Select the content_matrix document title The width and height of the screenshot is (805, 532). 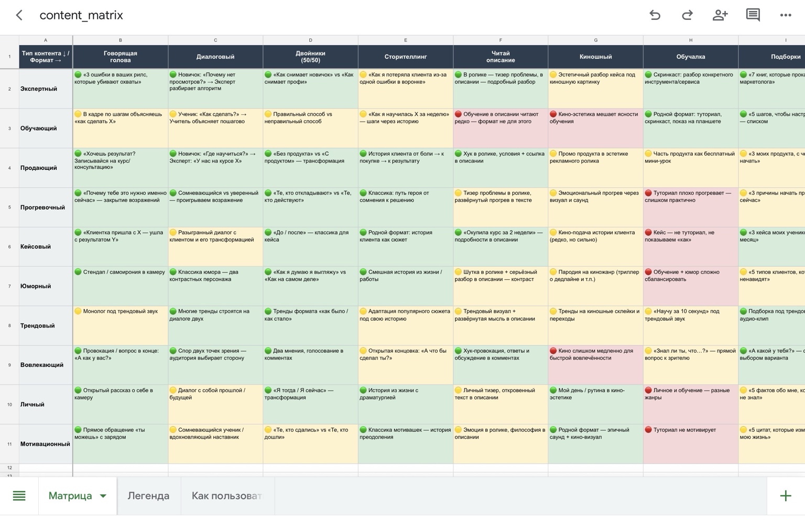pos(81,15)
